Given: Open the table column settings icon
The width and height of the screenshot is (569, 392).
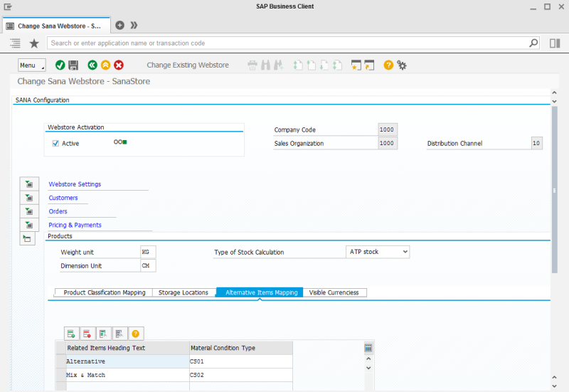Looking at the screenshot, I should click(368, 348).
